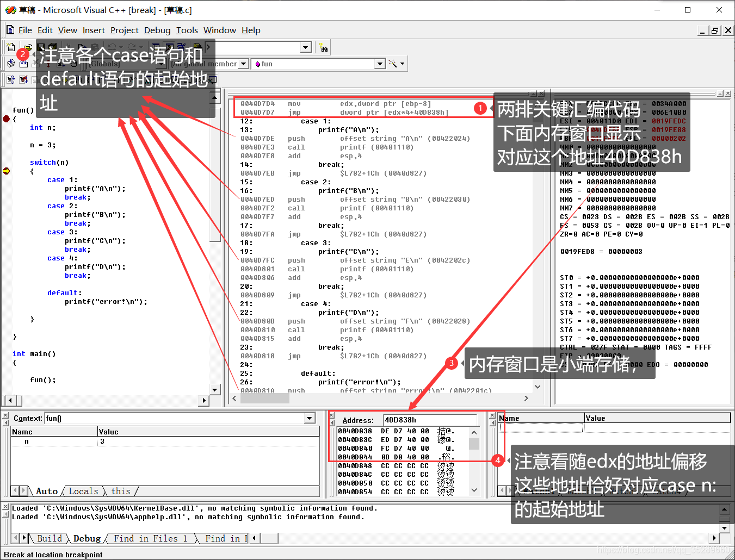Image resolution: width=735 pixels, height=560 pixels.
Task: Click memory row 0040D838
Action: click(x=396, y=431)
